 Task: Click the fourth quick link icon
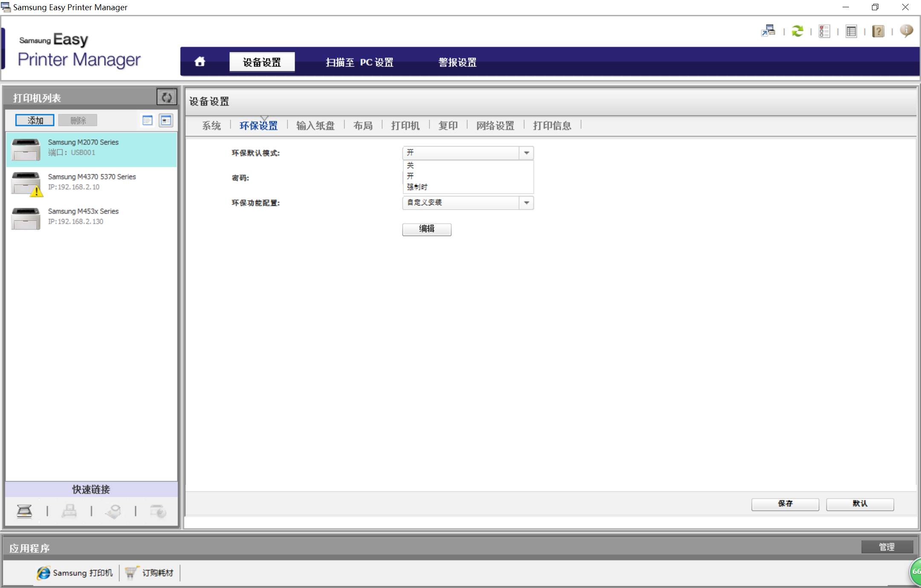[158, 511]
